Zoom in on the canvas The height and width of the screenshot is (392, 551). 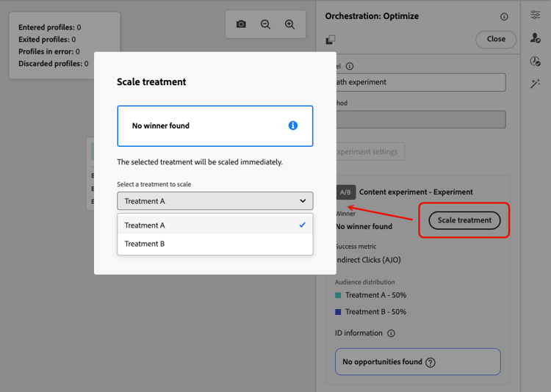(290, 24)
